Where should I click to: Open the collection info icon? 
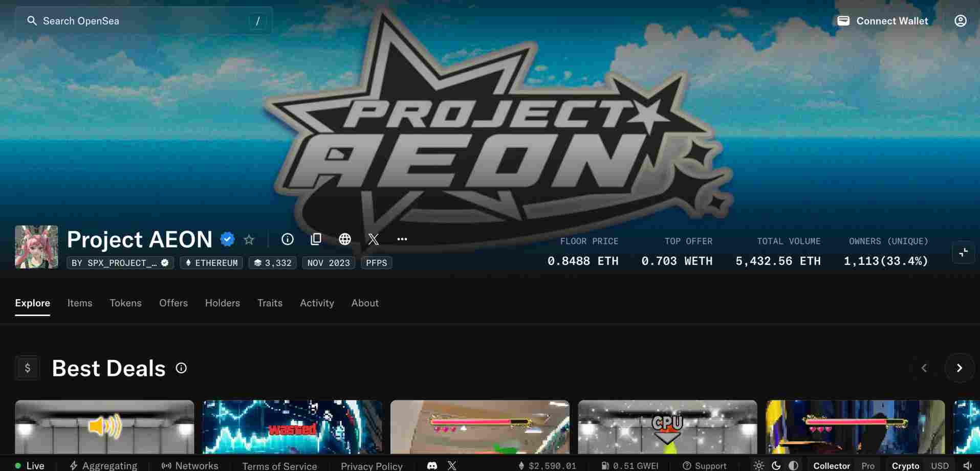point(288,239)
